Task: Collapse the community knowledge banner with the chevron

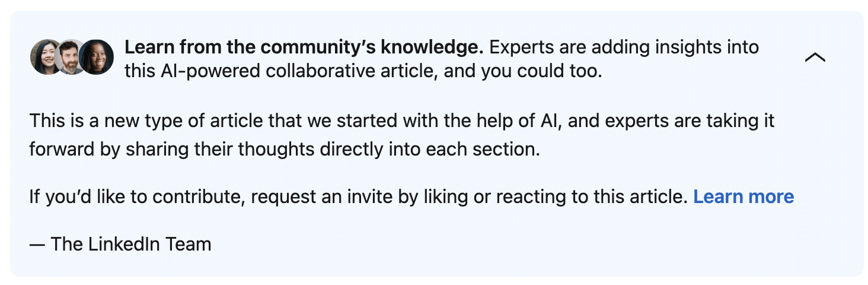Action: point(815,57)
